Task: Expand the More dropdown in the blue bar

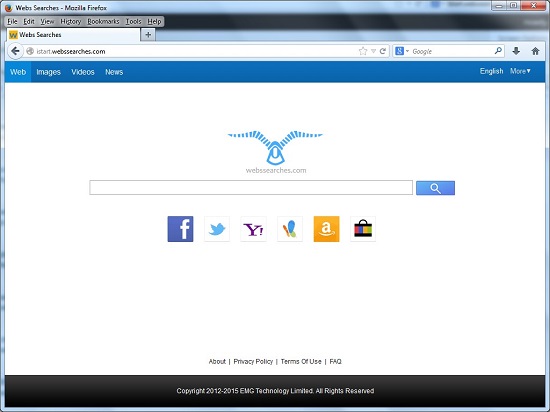Action: pyautogui.click(x=520, y=71)
